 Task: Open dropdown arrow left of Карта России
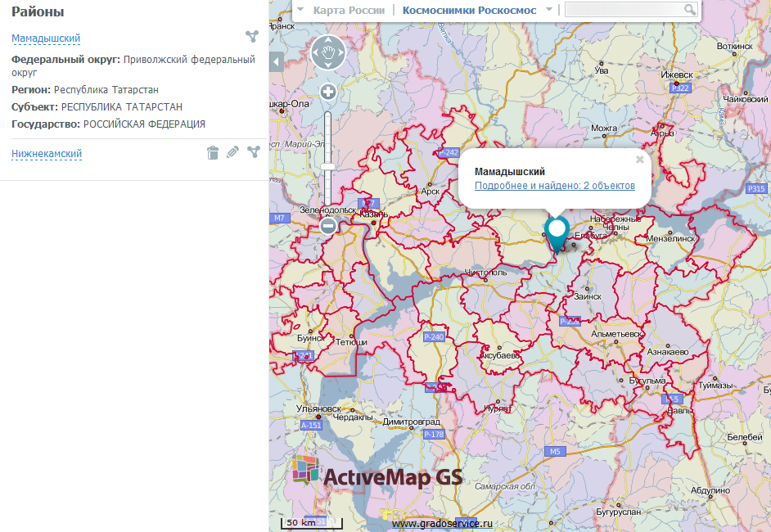300,10
